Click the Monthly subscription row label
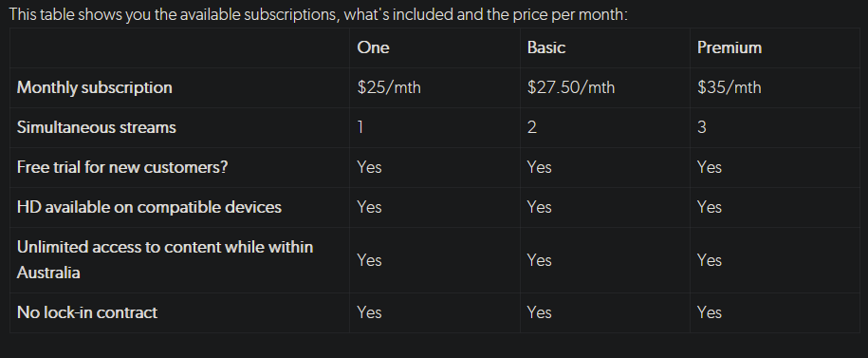 pos(95,87)
